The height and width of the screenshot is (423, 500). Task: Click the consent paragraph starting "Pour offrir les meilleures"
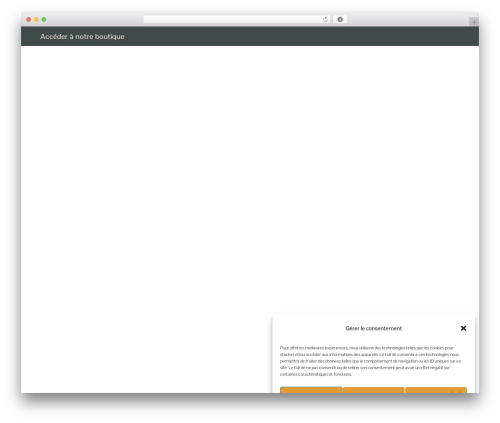pos(370,361)
